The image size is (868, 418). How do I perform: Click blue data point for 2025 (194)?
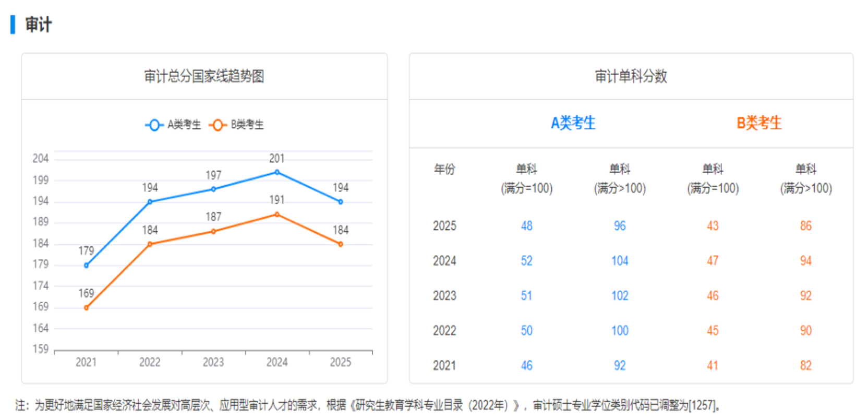341,202
